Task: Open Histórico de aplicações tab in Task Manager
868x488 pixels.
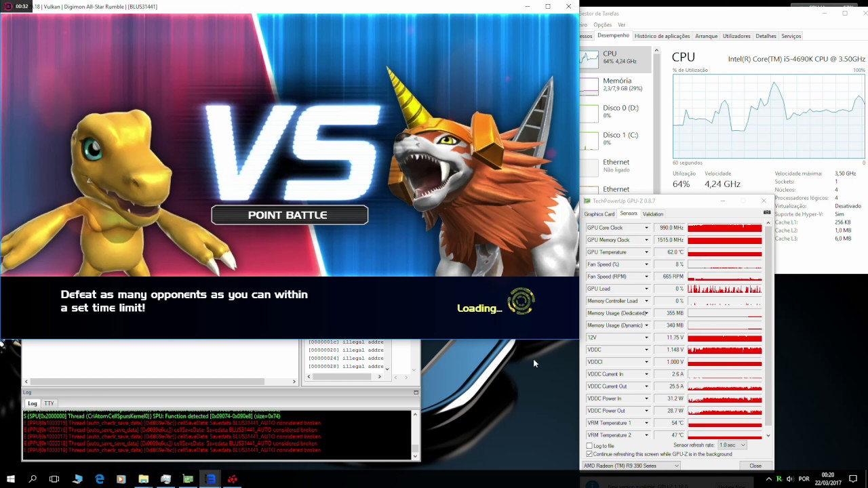Action: tap(662, 36)
